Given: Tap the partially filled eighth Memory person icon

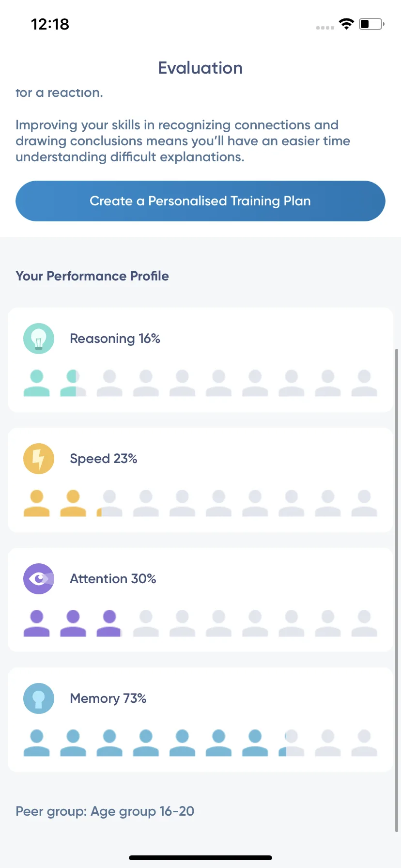Looking at the screenshot, I should 292,743.
